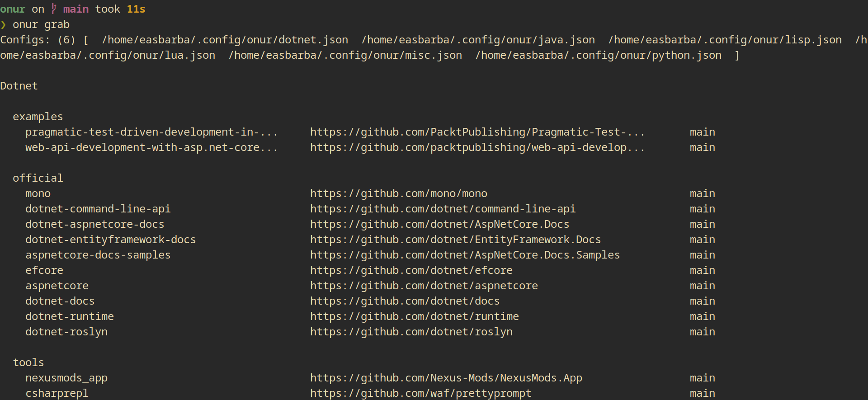The height and width of the screenshot is (400, 868).
Task: Click the python.json config path
Action: coord(599,55)
